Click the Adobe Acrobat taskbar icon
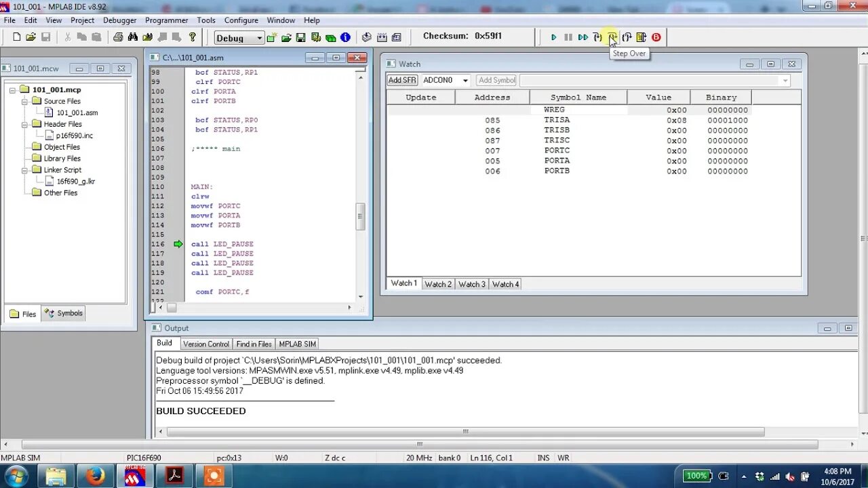 (x=175, y=476)
